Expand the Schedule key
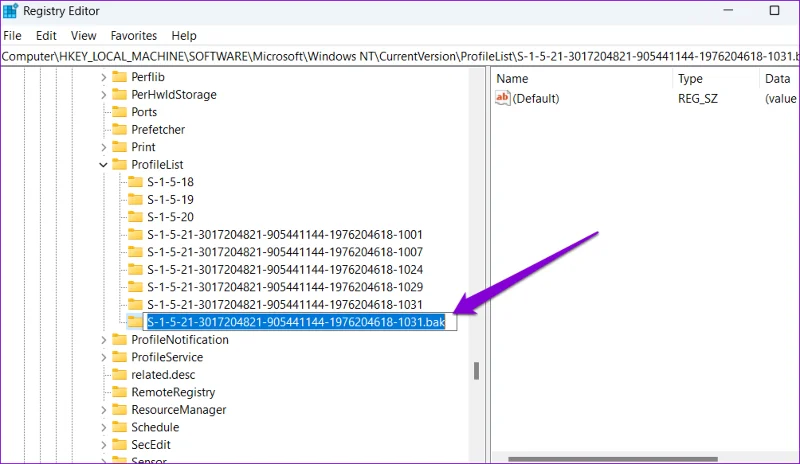Image resolution: width=800 pixels, height=464 pixels. 104,427
